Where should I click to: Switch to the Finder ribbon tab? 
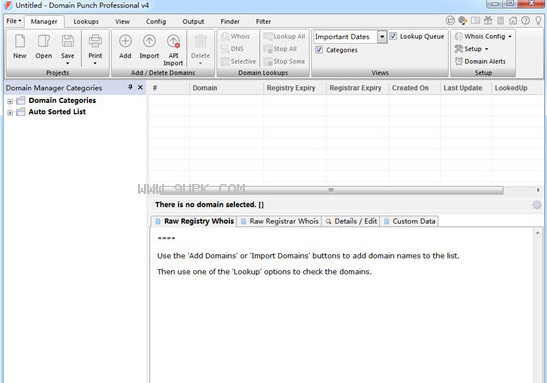coord(230,22)
